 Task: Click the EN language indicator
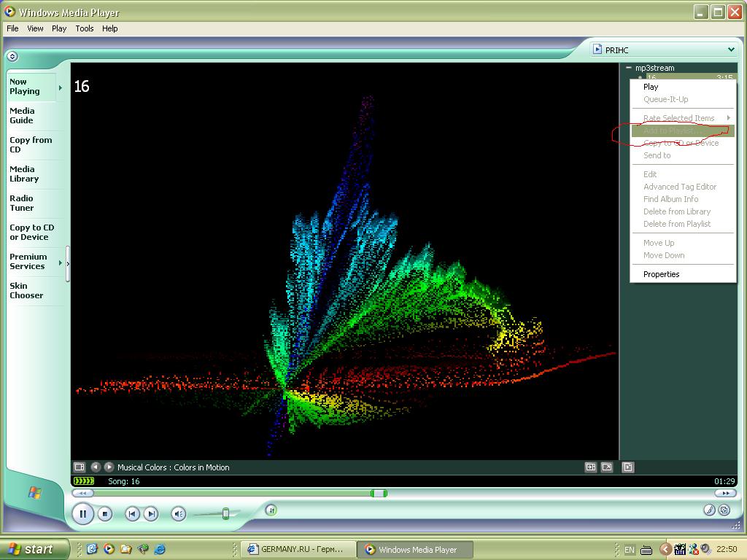click(630, 550)
